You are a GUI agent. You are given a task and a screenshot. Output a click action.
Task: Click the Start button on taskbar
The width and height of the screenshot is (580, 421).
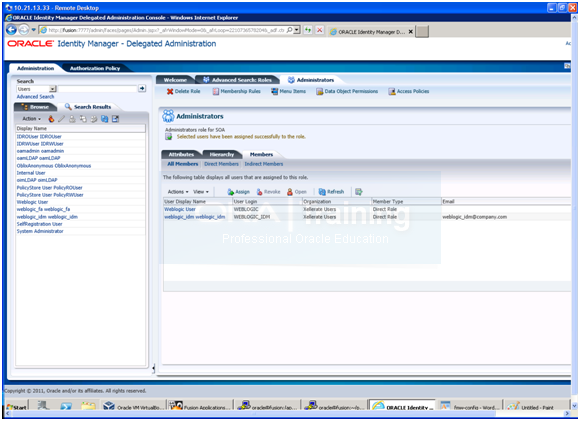pos(17,407)
